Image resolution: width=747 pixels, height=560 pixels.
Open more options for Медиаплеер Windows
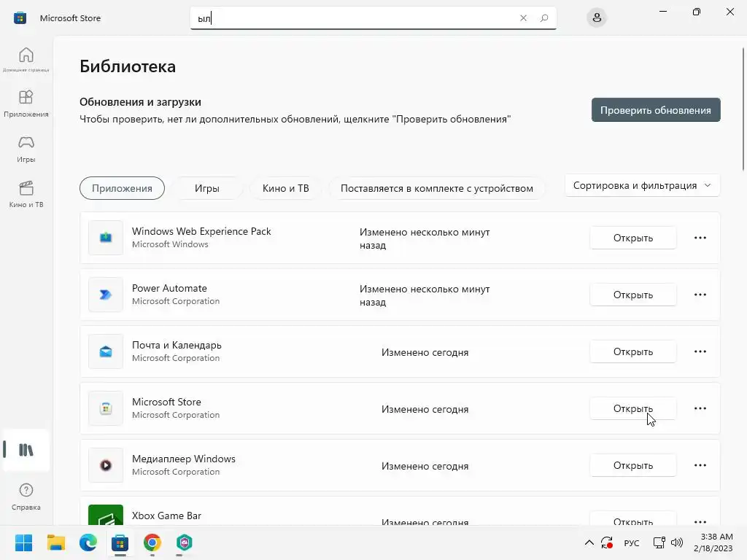(x=700, y=465)
